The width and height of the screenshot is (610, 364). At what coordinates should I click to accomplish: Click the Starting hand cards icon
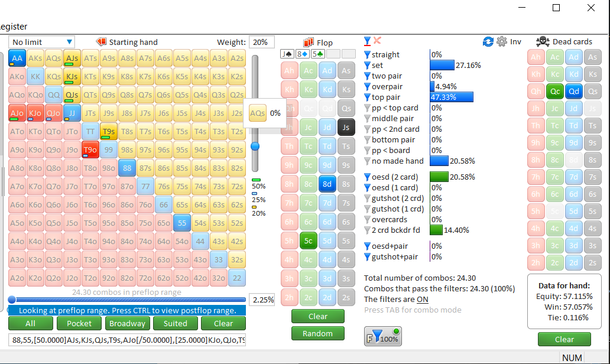[x=101, y=42]
